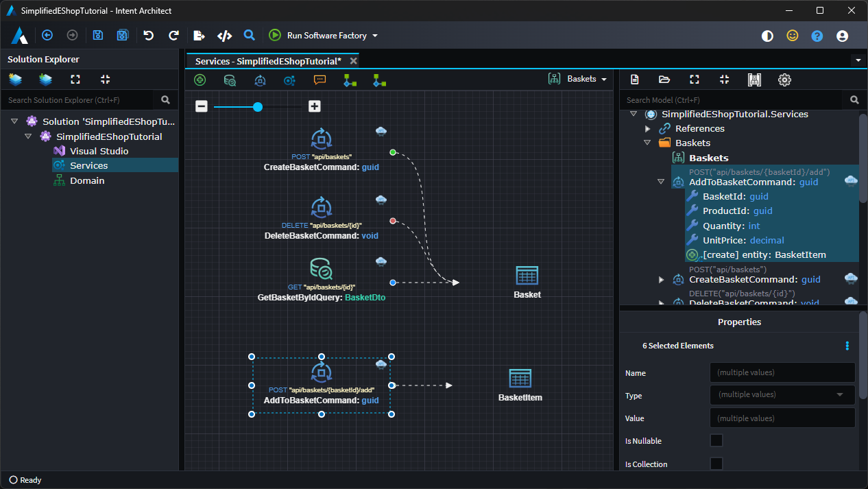Viewport: 868px width, 489px height.
Task: Select Visual Studio in Solution Explorer
Action: pos(99,151)
